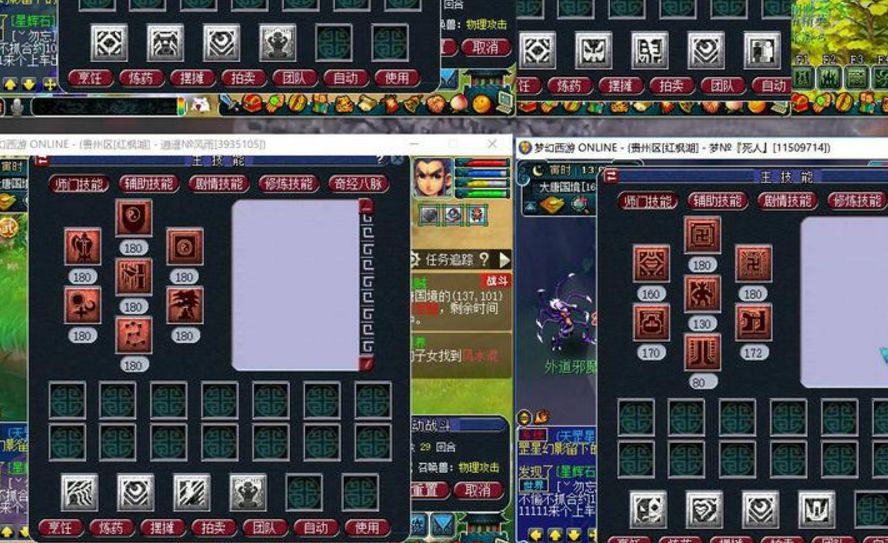This screenshot has height=543, width=888.
Task: Click the 炼药 button in 逍遥№风雨 window
Action: pyautogui.click(x=112, y=528)
